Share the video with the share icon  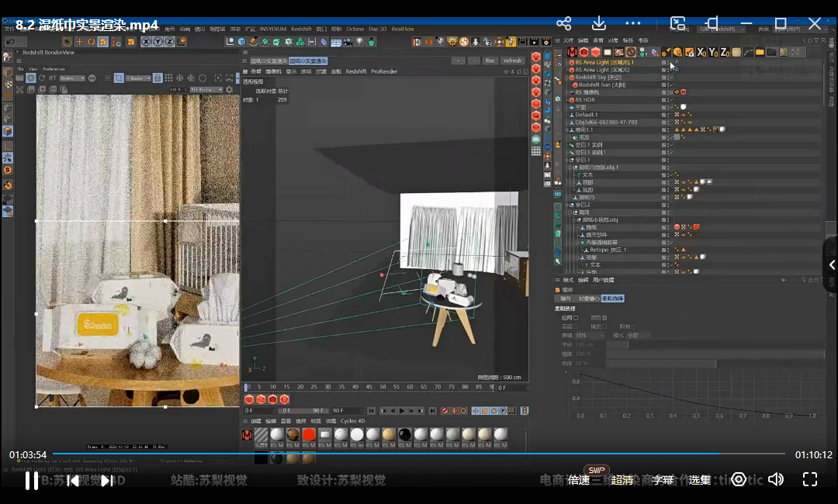(x=564, y=23)
